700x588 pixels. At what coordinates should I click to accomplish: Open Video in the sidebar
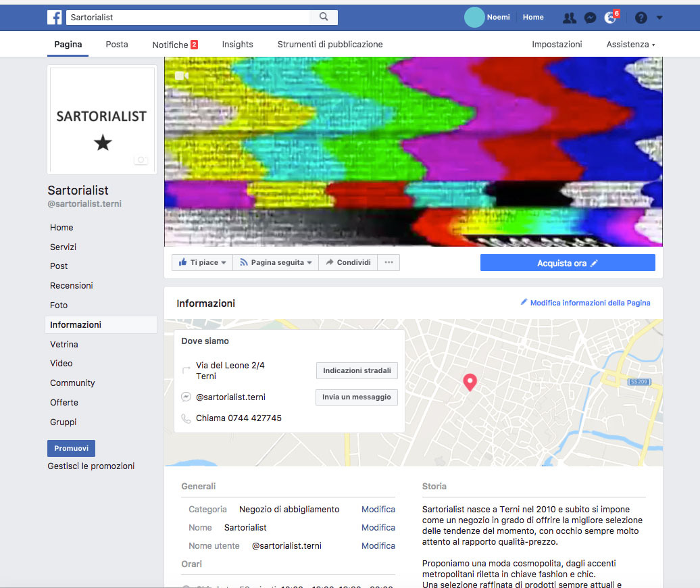pos(61,364)
